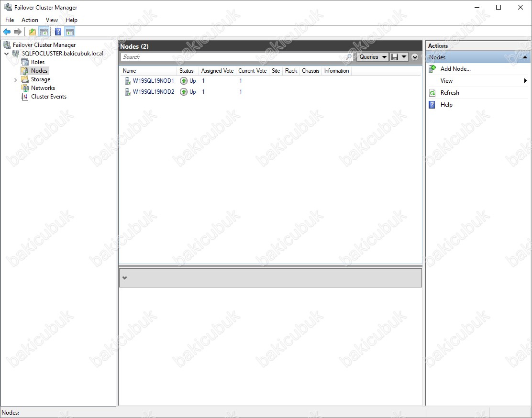Screen dimensions: 532x418
Task: Select Networks in the console tree
Action: 43,88
